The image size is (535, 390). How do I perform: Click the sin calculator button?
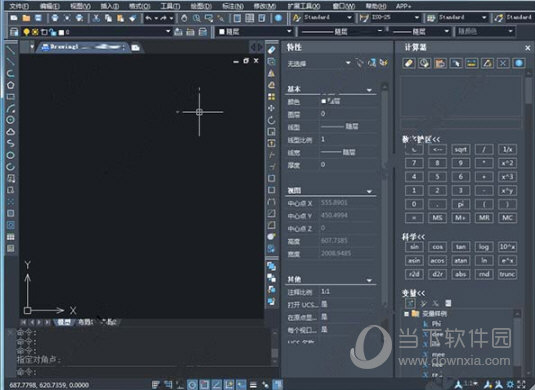pos(414,247)
